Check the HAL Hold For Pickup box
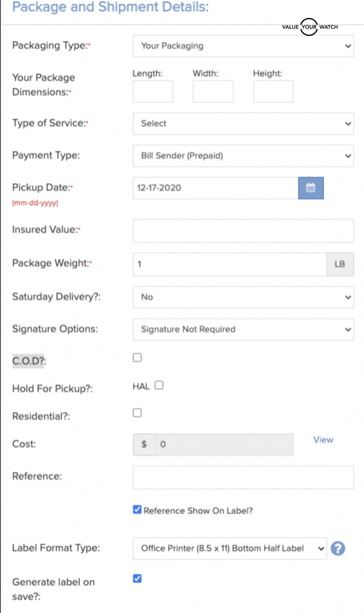 (x=159, y=386)
